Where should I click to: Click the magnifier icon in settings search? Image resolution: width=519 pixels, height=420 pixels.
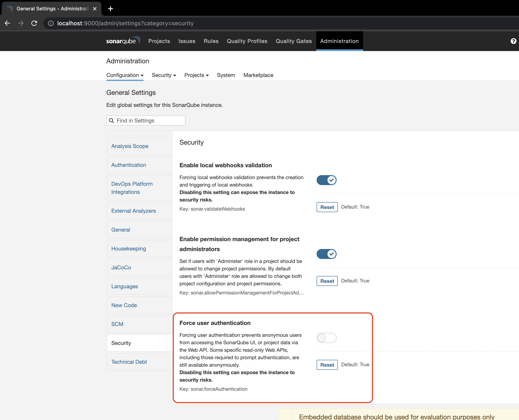111,121
